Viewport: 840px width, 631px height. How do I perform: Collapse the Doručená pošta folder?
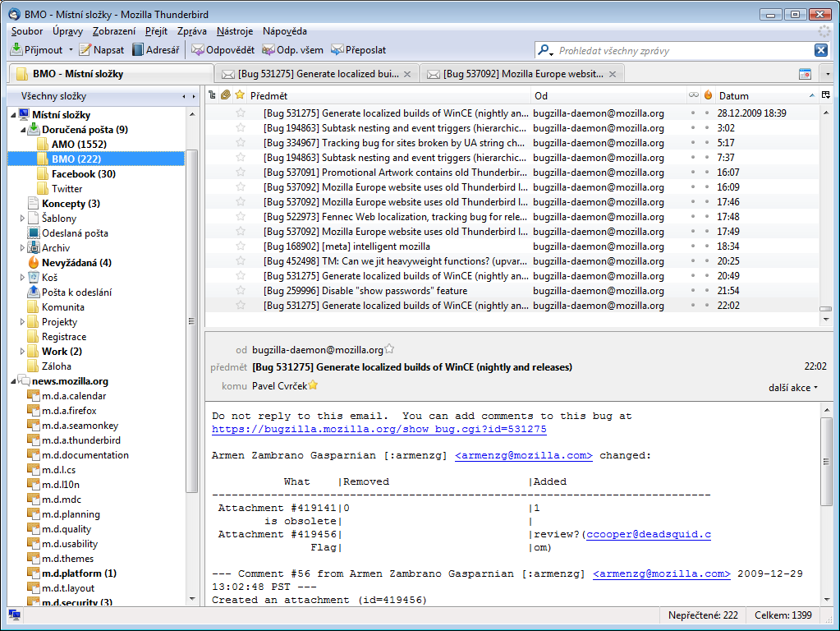[23, 130]
